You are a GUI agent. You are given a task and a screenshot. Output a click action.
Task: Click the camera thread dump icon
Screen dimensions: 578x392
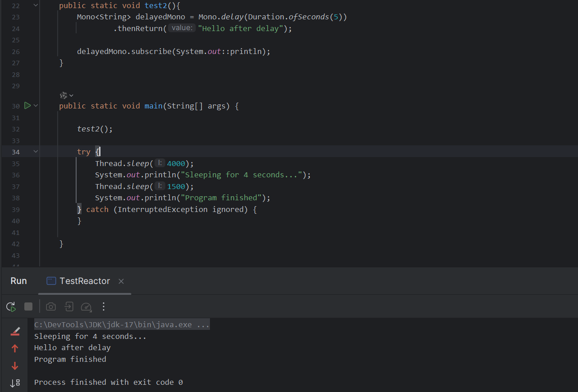point(51,306)
